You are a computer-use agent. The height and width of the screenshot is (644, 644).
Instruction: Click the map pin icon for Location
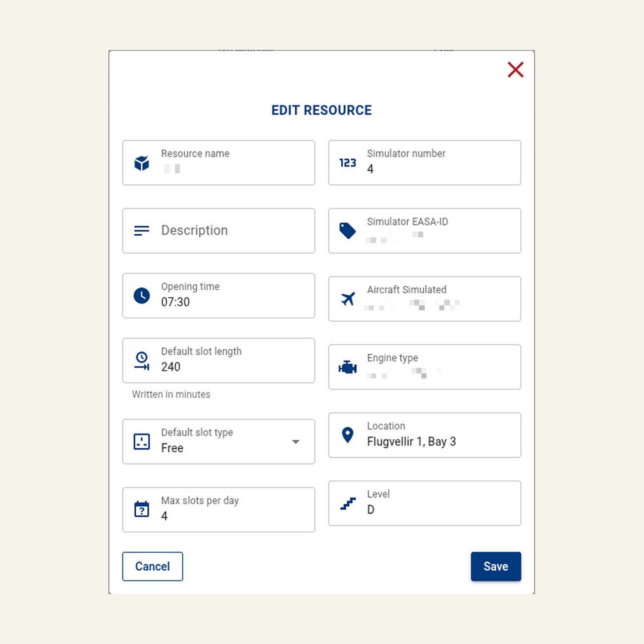(x=348, y=435)
